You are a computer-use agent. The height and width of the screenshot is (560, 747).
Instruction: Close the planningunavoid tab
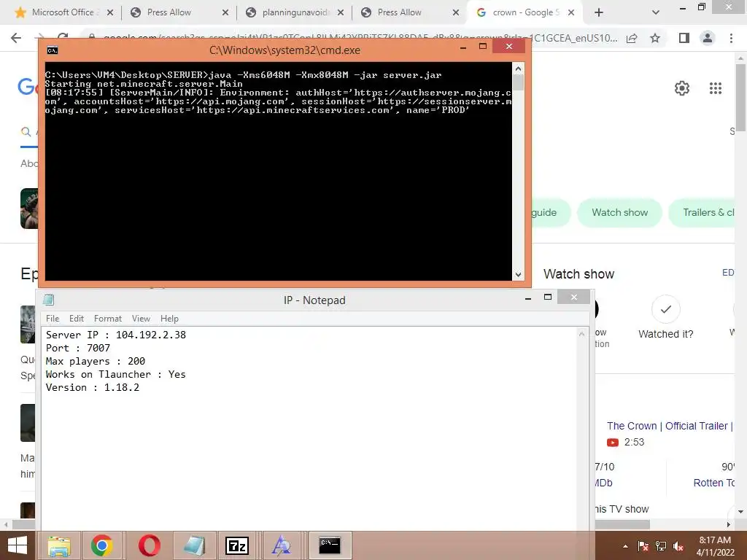coord(341,13)
